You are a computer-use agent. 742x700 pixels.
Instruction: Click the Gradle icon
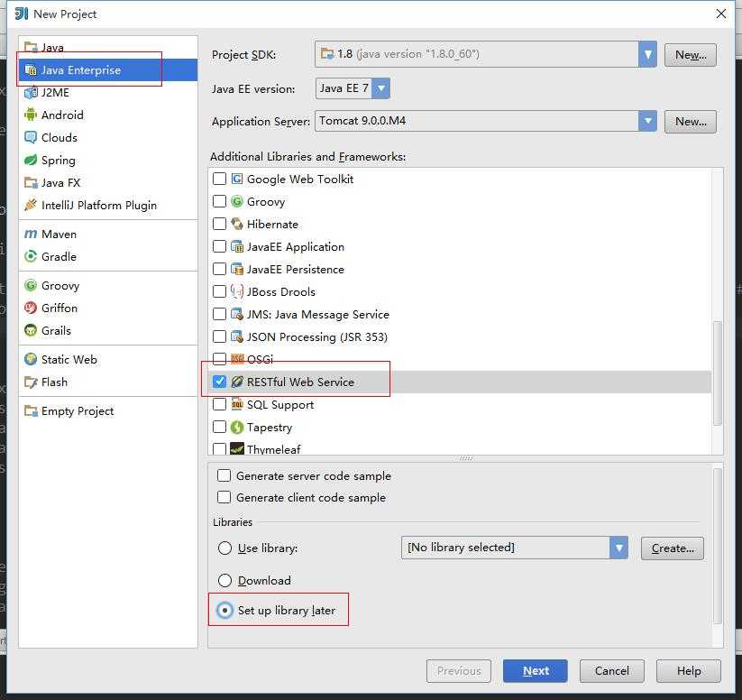[31, 256]
